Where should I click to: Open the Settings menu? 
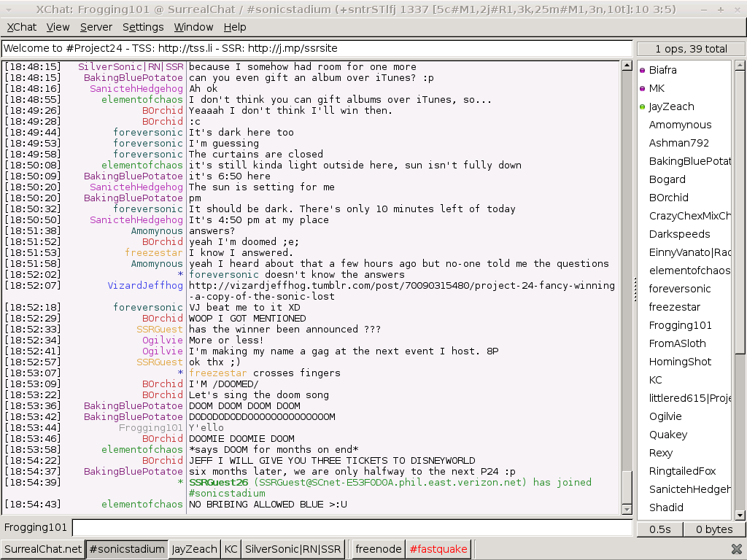coord(143,27)
